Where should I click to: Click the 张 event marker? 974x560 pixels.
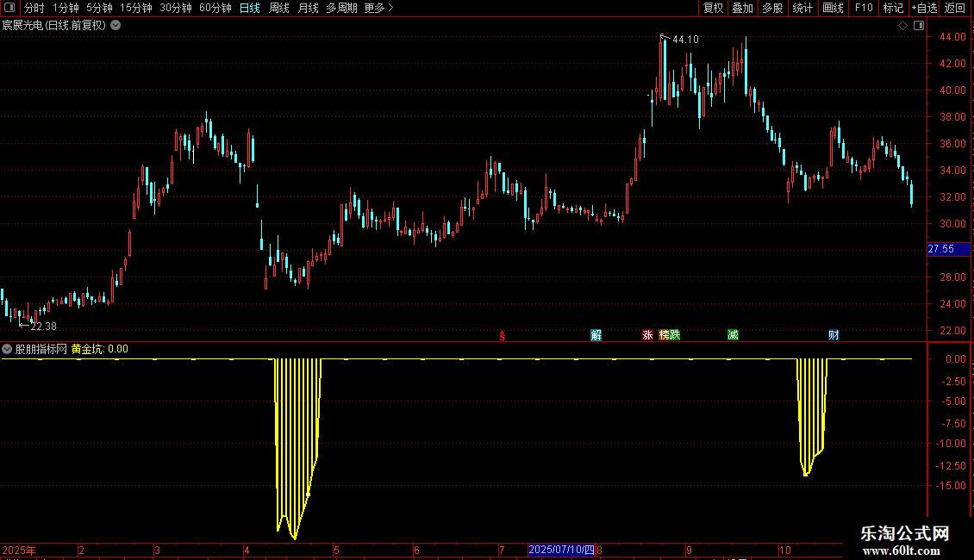[647, 335]
